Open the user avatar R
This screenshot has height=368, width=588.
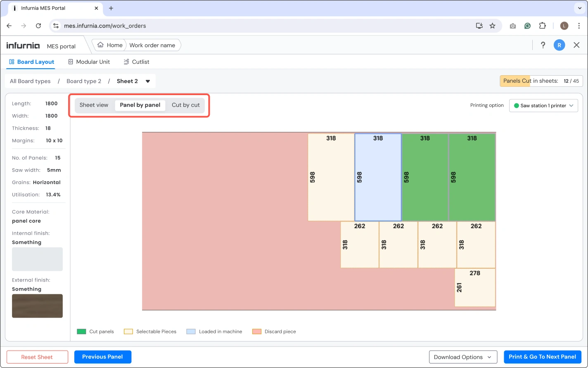pyautogui.click(x=559, y=45)
